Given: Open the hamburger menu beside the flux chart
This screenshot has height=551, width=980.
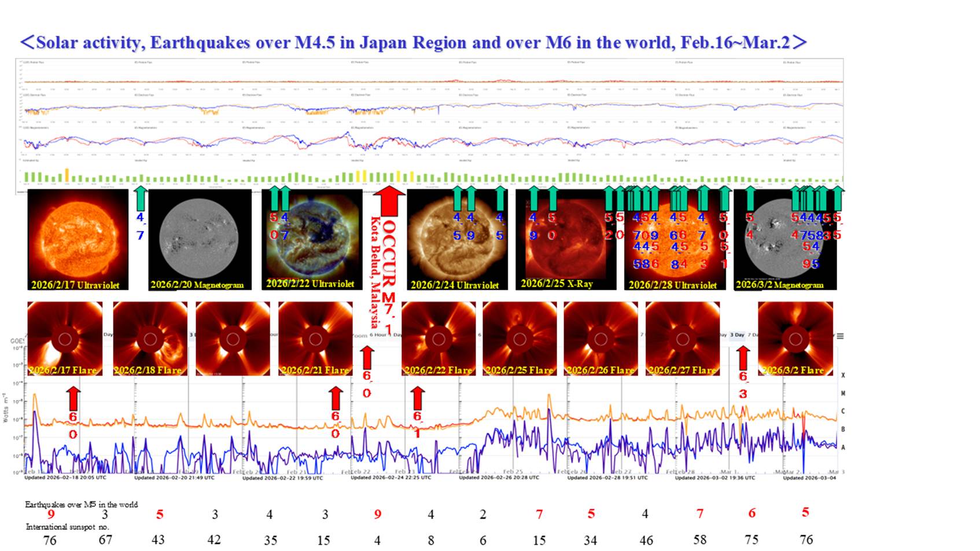Looking at the screenshot, I should 840,336.
